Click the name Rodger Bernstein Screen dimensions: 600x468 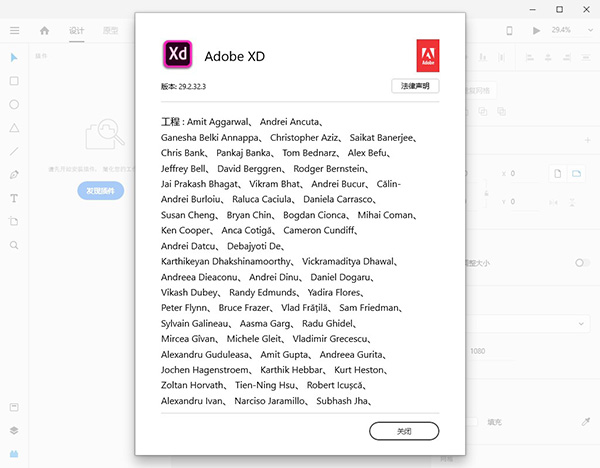pyautogui.click(x=329, y=168)
